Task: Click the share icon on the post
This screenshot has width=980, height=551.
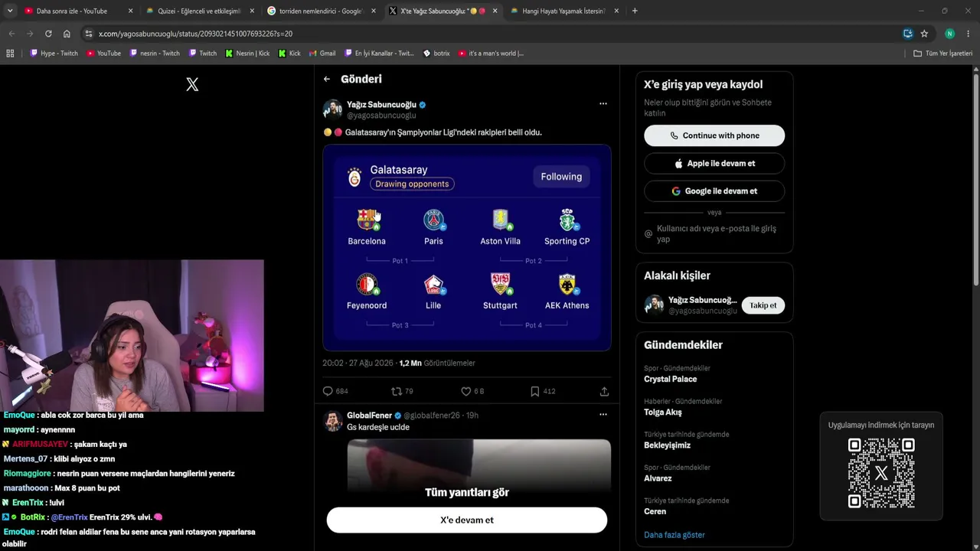Action: (604, 391)
